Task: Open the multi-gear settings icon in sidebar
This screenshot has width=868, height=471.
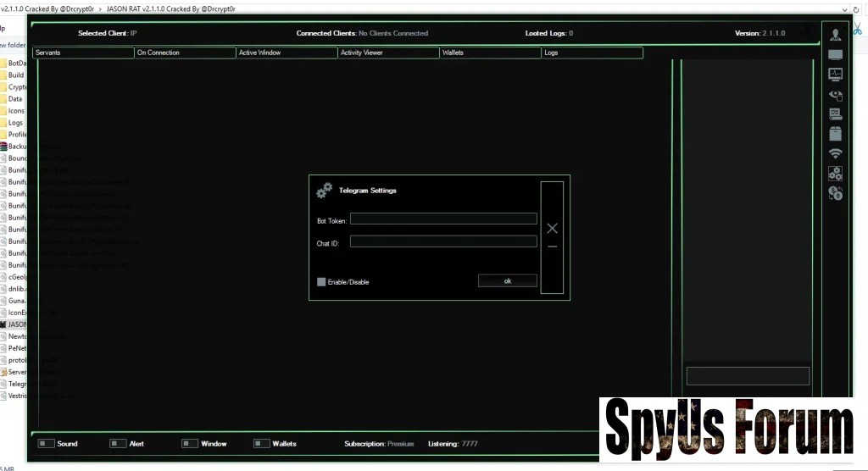Action: [x=836, y=174]
